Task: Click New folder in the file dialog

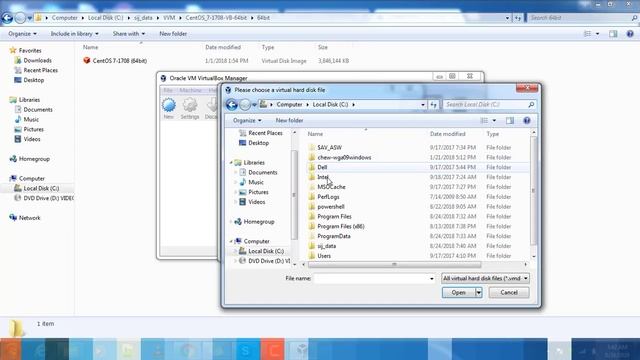Action: click(x=289, y=120)
